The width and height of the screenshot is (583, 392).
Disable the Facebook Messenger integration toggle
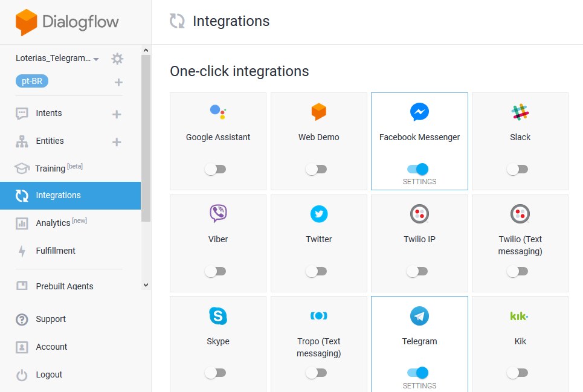417,169
